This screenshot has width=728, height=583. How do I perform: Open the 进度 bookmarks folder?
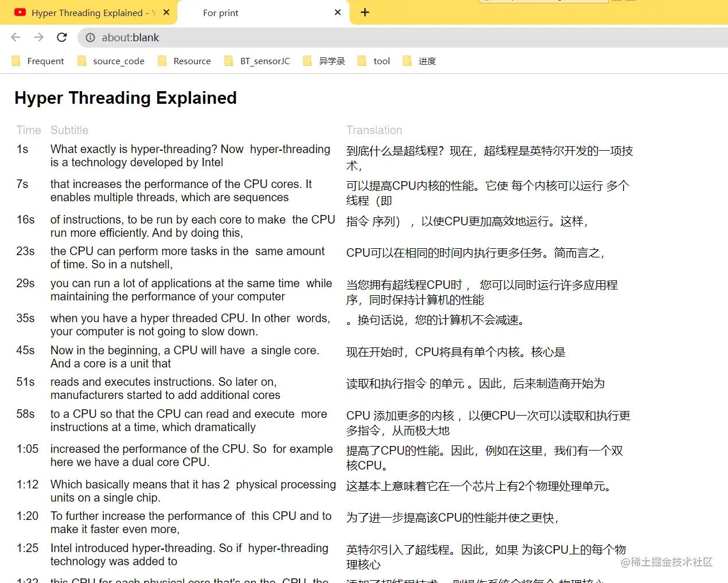click(419, 61)
